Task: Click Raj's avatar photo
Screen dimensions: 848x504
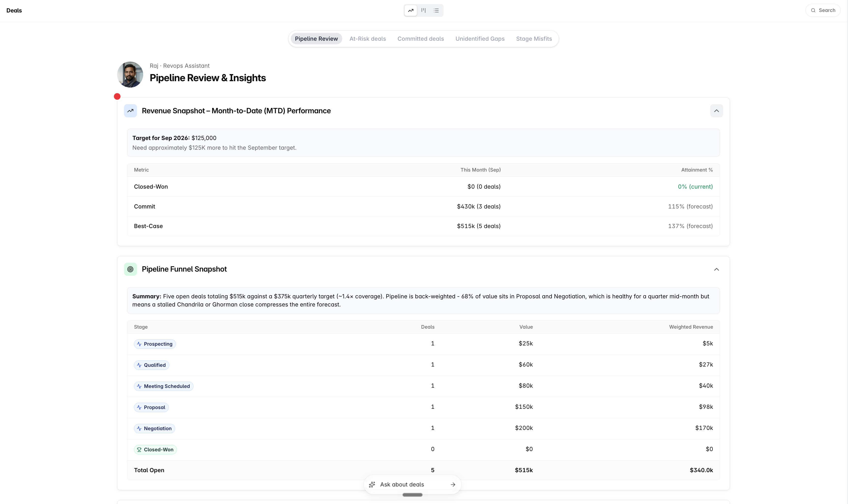Action: (x=130, y=74)
